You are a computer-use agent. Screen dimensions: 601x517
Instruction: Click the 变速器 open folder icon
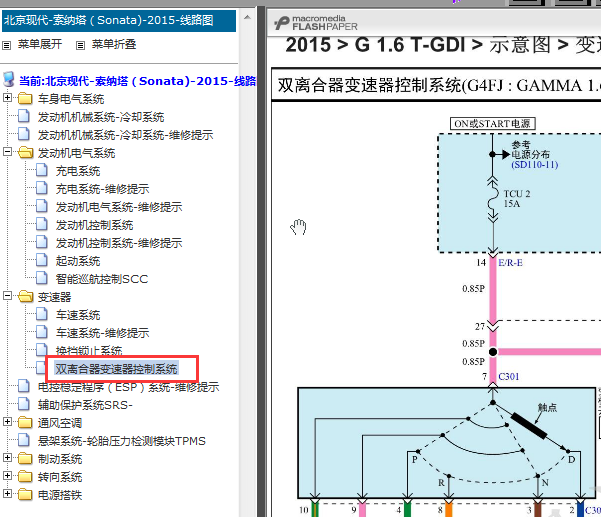click(26, 297)
